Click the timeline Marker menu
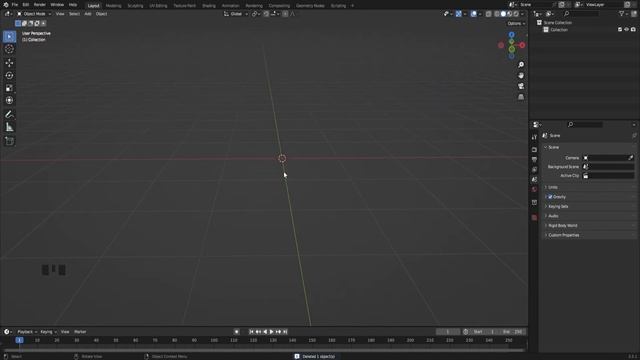Screen dimensions: 640x360 click(80, 332)
